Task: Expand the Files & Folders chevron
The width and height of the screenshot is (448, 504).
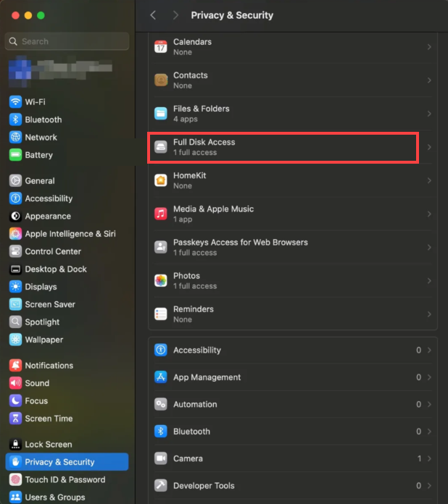Action: [x=429, y=114]
